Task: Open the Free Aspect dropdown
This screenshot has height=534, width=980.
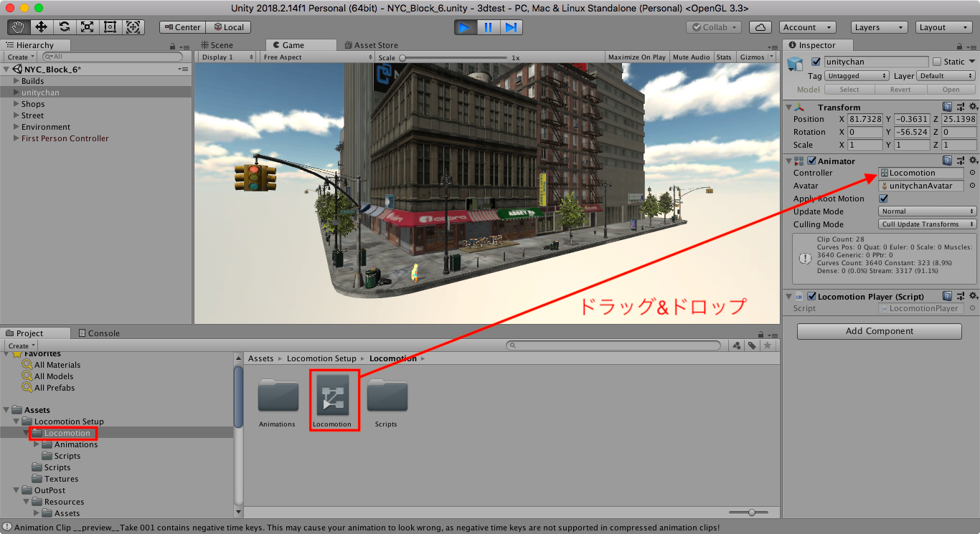Action: click(x=318, y=57)
